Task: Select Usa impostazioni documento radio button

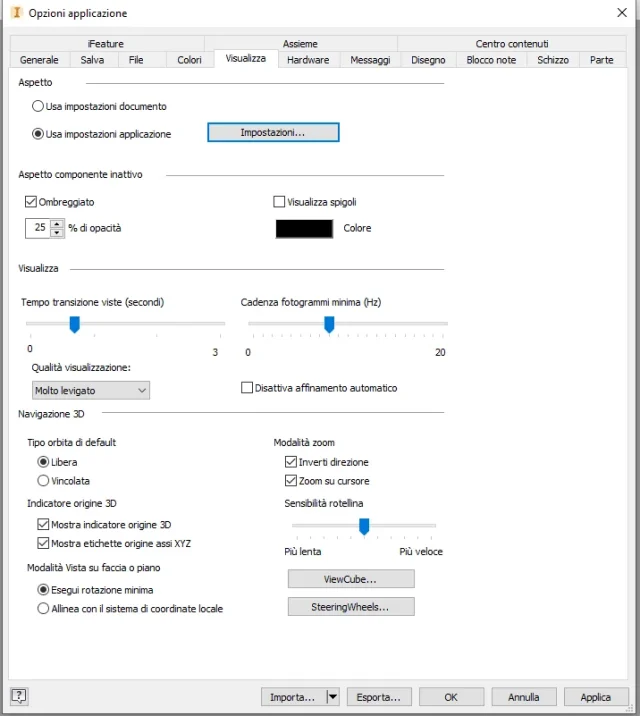Action: (x=38, y=106)
